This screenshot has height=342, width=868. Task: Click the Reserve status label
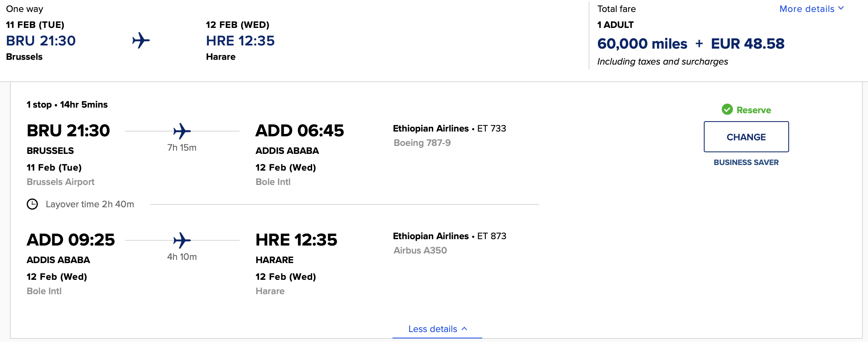point(753,110)
